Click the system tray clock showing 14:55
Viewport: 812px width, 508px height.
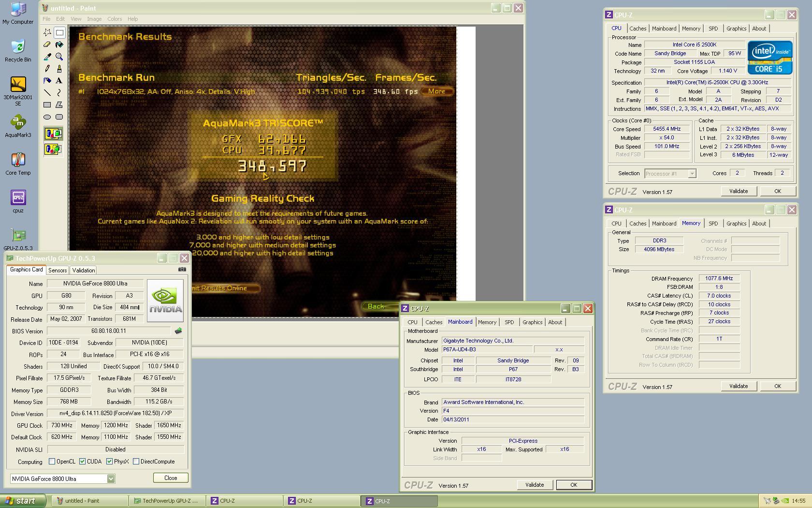[798, 501]
